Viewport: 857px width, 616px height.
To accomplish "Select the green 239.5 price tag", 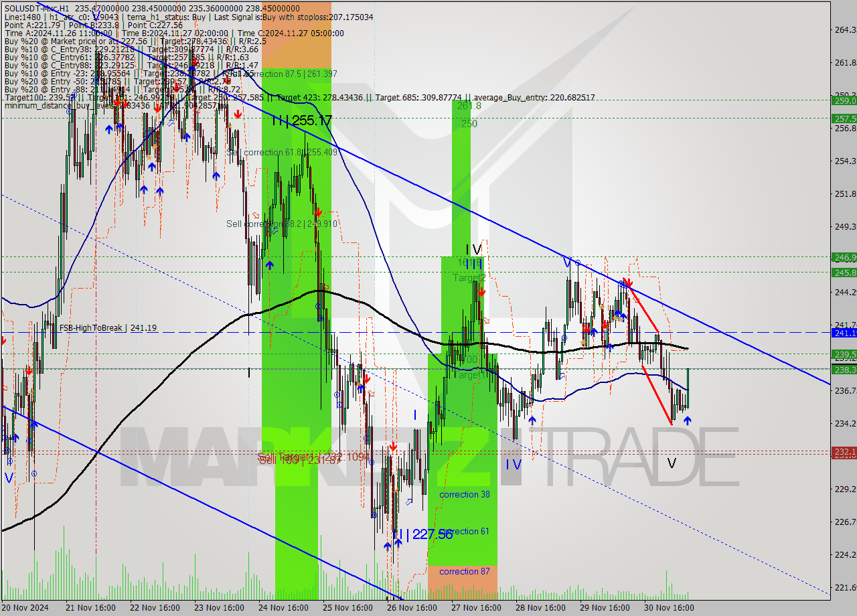I will coord(844,354).
